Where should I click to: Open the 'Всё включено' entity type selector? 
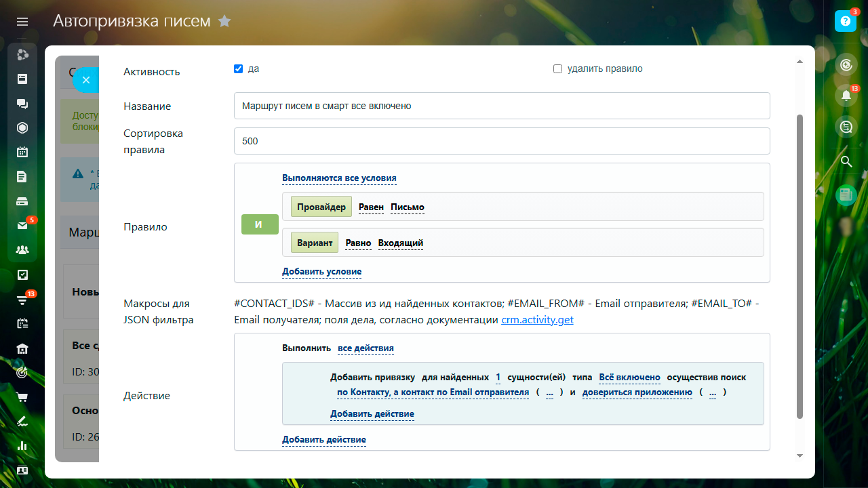tap(629, 378)
